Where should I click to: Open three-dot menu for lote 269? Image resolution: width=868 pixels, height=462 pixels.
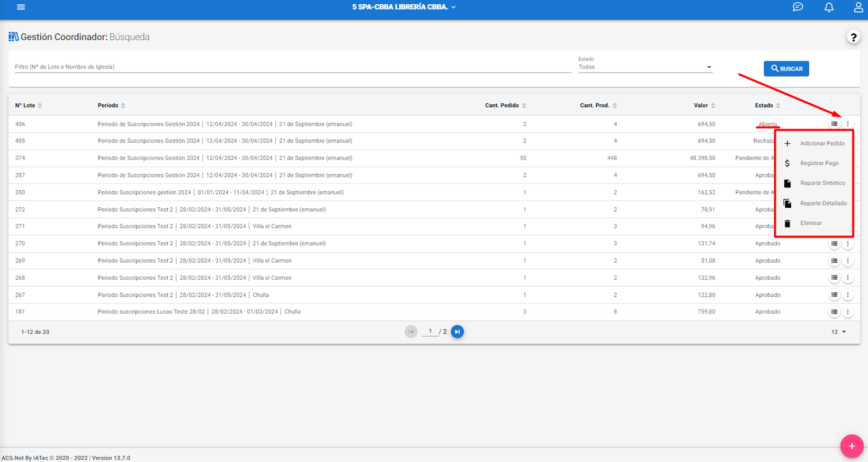(848, 261)
